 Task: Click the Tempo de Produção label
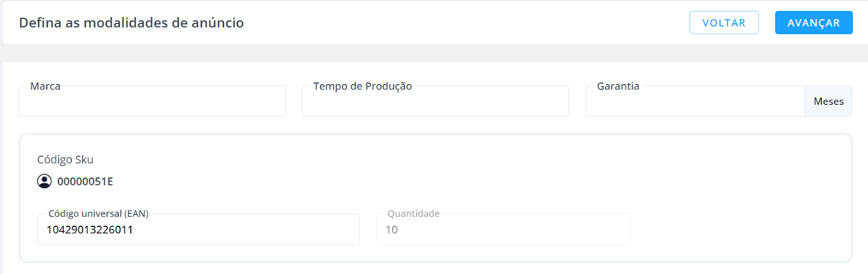point(362,86)
